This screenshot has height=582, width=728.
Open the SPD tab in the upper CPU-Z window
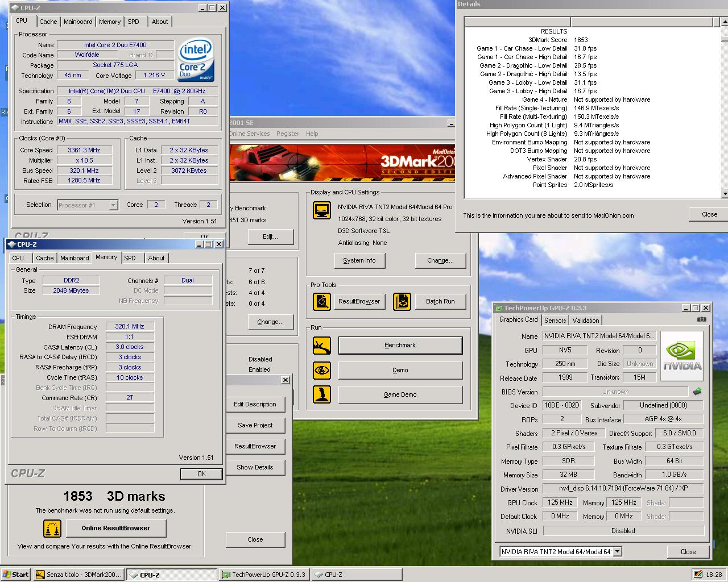click(133, 22)
